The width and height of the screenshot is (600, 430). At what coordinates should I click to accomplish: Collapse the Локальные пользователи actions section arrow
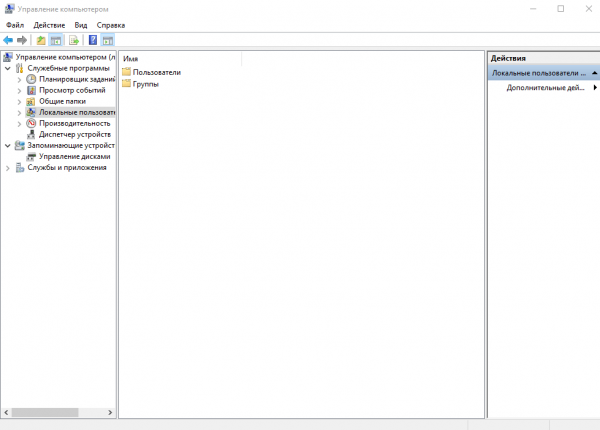pyautogui.click(x=594, y=73)
